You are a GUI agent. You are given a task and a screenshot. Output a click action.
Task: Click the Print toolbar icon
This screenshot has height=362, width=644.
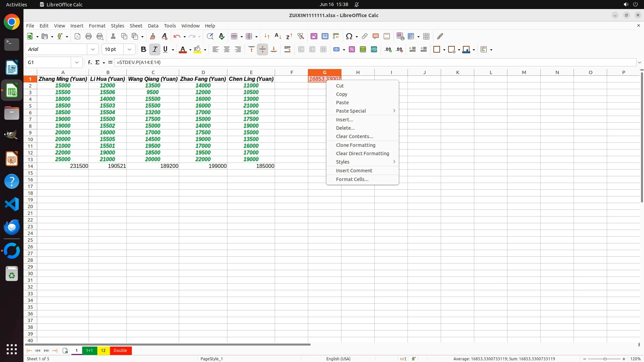point(89,37)
